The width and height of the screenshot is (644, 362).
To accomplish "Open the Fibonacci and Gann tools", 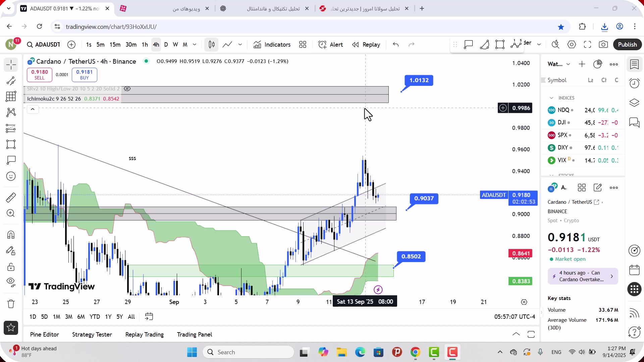I will click(x=11, y=97).
